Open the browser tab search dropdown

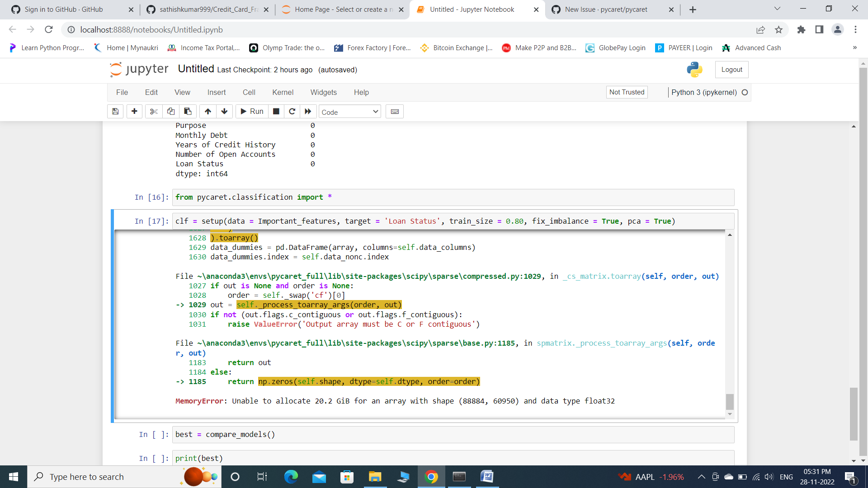click(777, 8)
